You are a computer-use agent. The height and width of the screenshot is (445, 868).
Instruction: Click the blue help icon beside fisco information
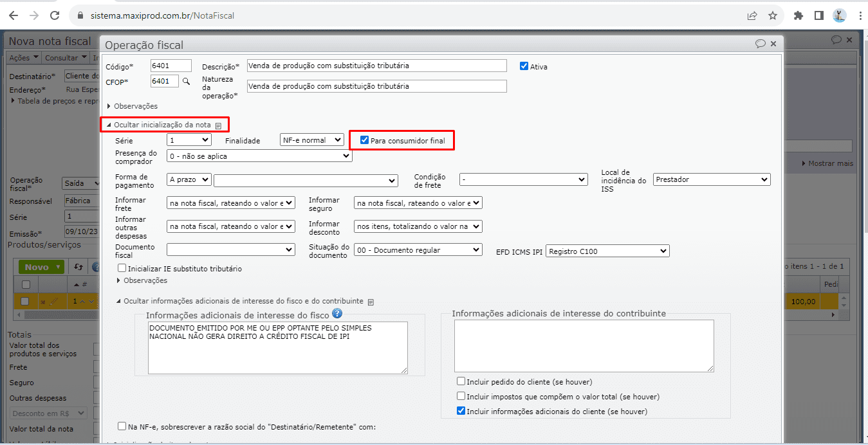[x=337, y=314]
